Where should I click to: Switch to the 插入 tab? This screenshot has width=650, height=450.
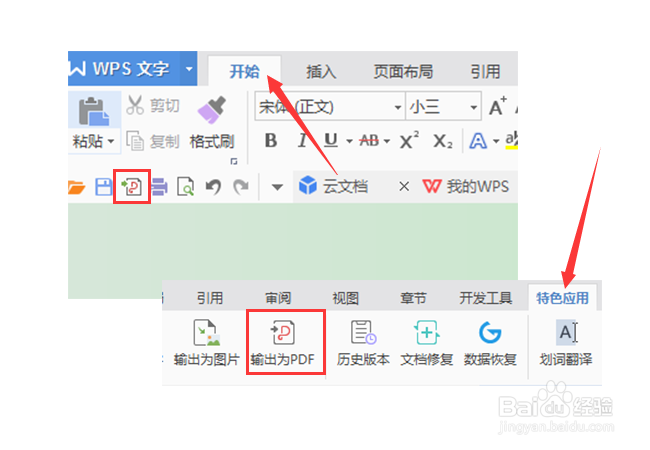click(x=321, y=71)
